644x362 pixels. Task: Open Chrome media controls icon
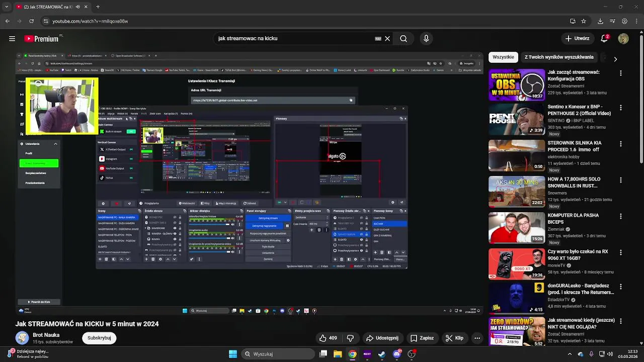[x=612, y=21]
